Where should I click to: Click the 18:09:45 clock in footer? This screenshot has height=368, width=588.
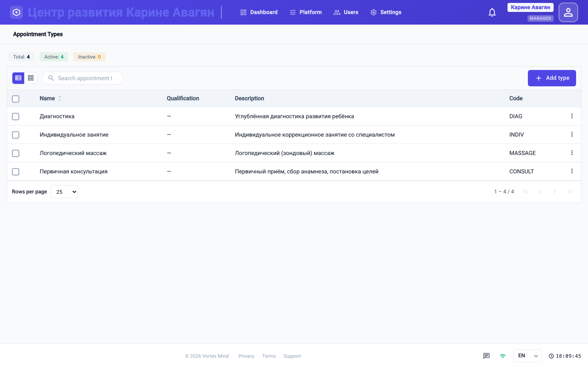pyautogui.click(x=565, y=356)
